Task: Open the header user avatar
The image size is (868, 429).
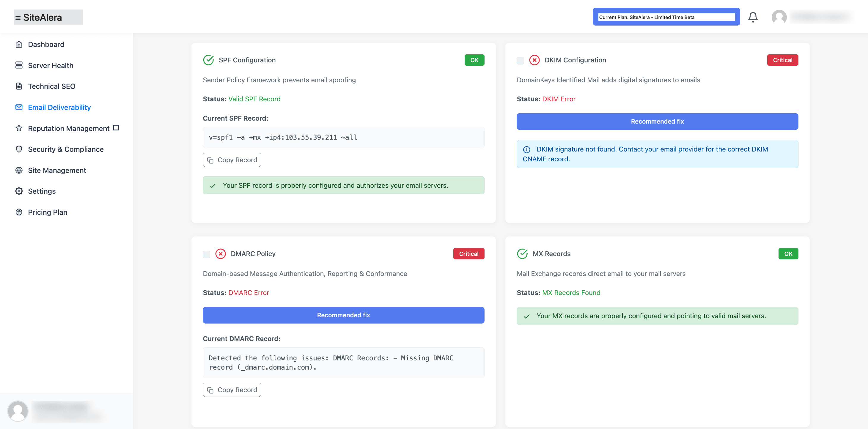Action: pyautogui.click(x=779, y=17)
